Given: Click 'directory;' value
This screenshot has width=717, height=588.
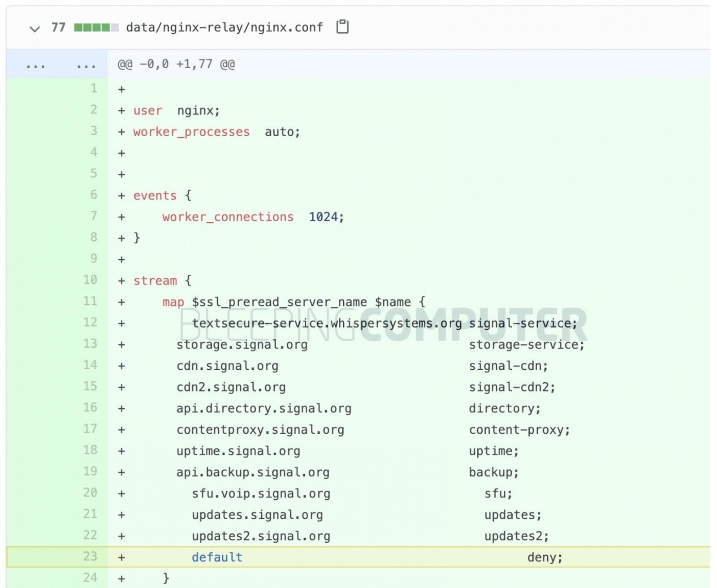Looking at the screenshot, I should point(505,409).
